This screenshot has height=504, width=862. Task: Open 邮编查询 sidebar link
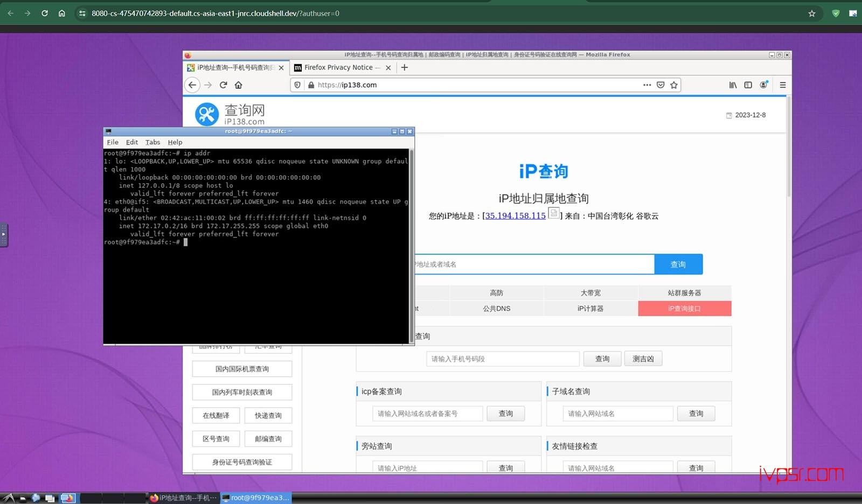268,439
